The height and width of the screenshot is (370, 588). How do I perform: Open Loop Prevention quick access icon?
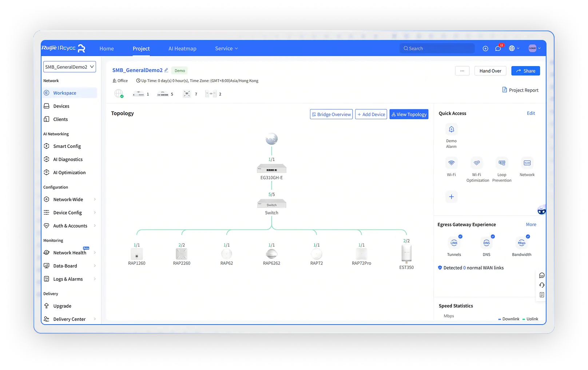502,163
